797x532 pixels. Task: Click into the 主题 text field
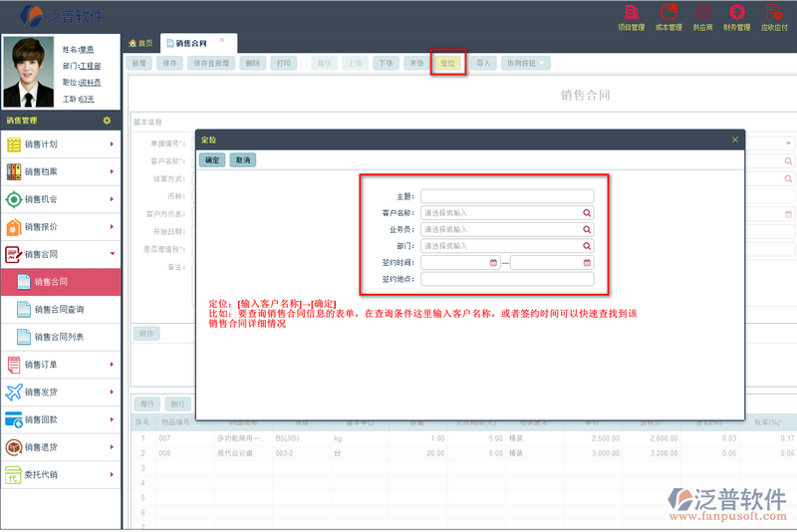(506, 196)
